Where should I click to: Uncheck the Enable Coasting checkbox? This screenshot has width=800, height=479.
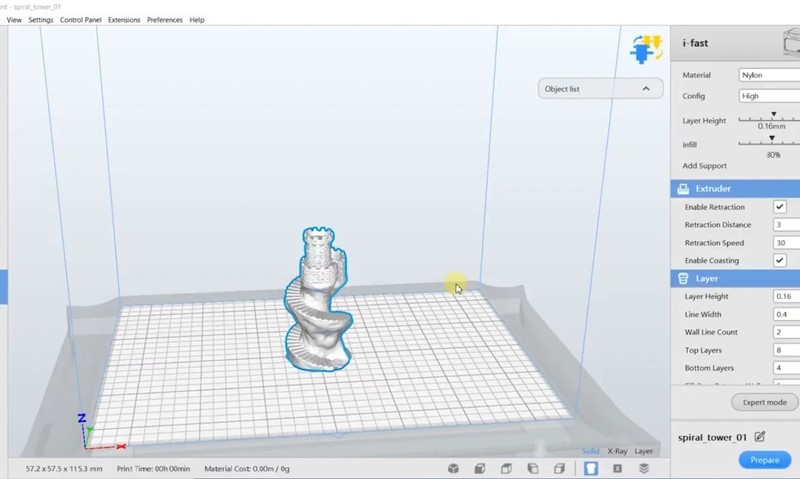pyautogui.click(x=780, y=261)
